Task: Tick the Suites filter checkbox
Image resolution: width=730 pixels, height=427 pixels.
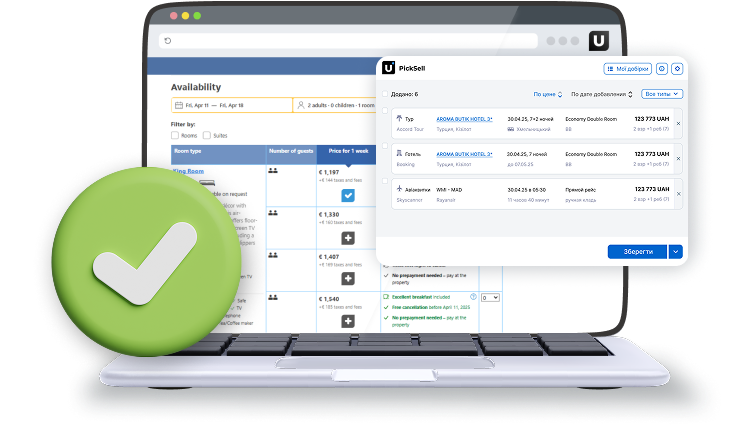Action: [207, 135]
